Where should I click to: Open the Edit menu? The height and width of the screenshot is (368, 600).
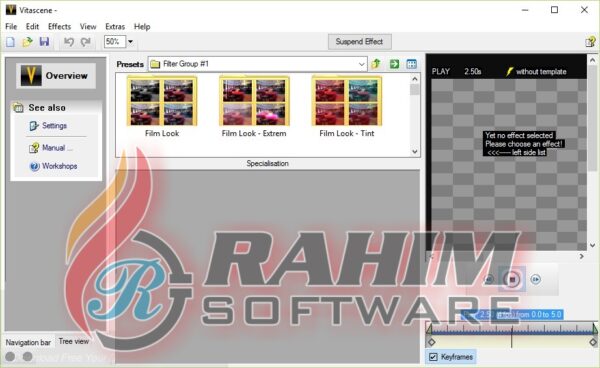click(32, 26)
